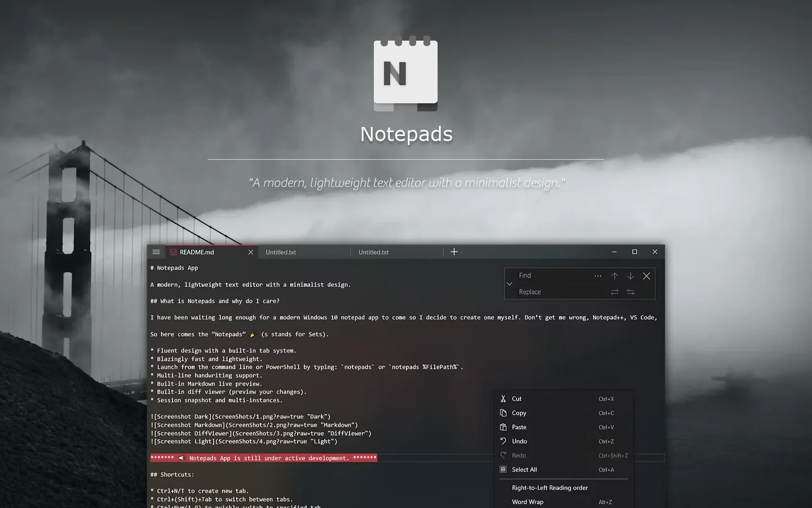Click the "Ctrl+N/T to create new tab" line
This screenshot has width=812, height=508.
click(200, 491)
